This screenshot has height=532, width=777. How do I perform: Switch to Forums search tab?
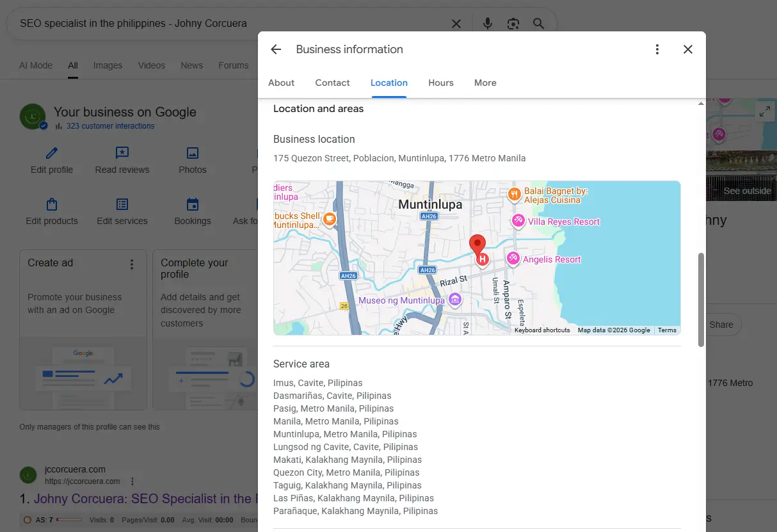click(x=234, y=65)
